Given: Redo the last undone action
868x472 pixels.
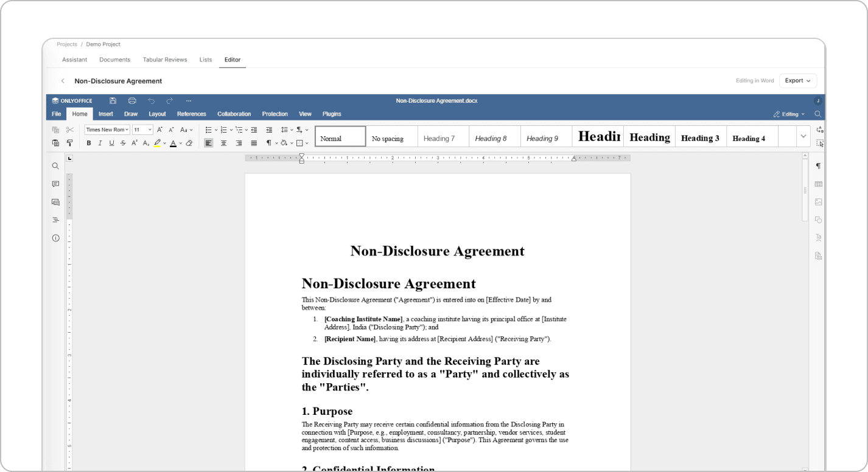Looking at the screenshot, I should 170,100.
